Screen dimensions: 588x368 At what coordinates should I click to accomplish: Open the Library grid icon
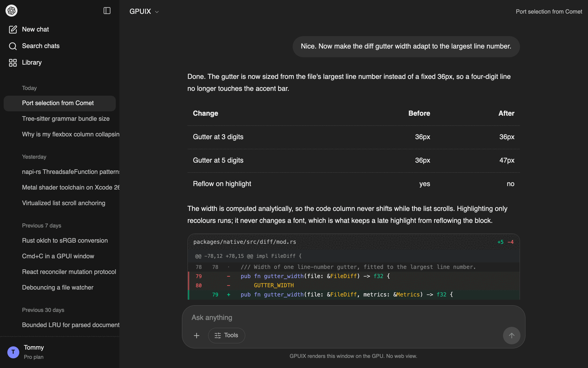click(13, 63)
